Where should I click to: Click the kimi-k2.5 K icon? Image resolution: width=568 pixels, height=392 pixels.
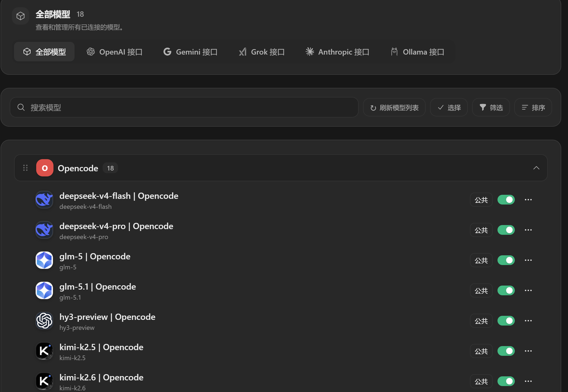point(44,351)
